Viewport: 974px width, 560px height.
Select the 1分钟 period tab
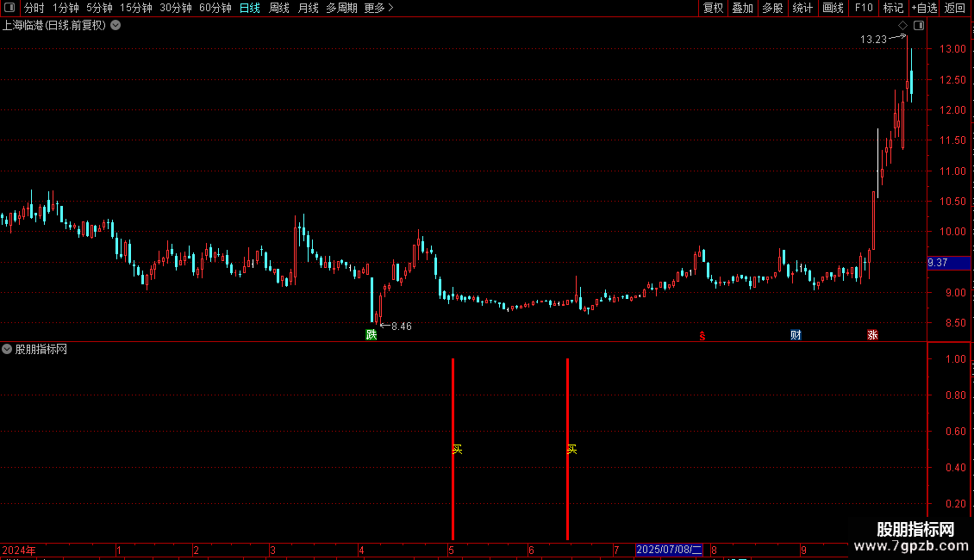tap(66, 8)
